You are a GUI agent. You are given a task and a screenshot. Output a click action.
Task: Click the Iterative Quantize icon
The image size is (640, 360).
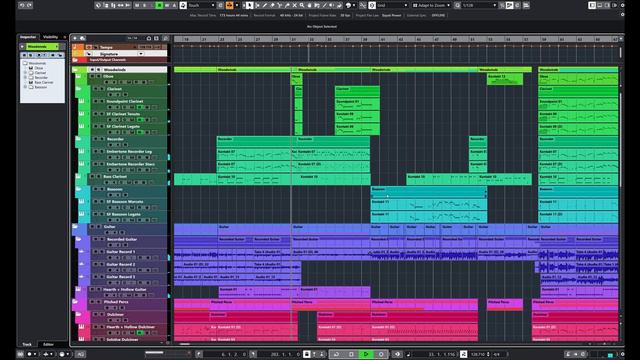click(502, 5)
